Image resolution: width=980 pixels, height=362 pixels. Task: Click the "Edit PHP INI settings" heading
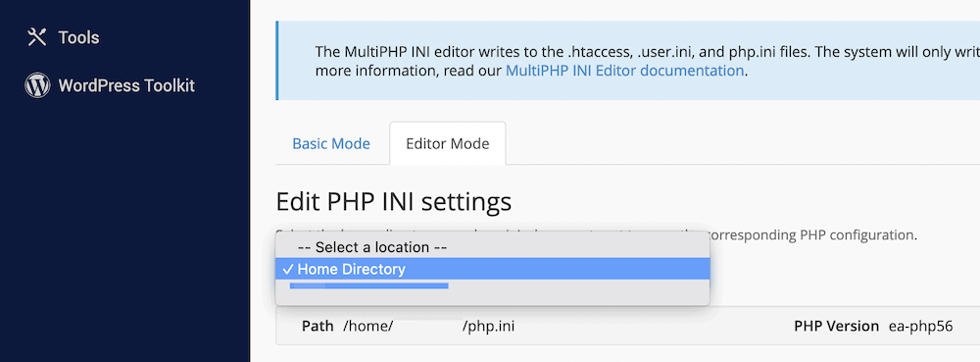pos(394,202)
